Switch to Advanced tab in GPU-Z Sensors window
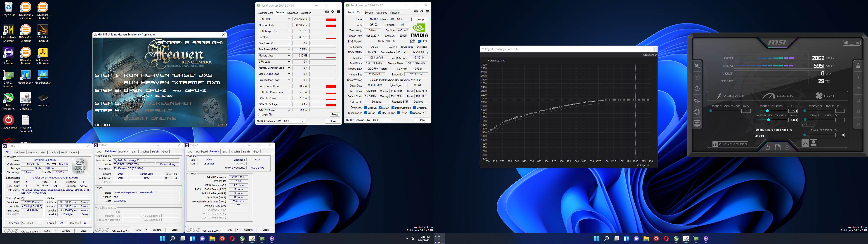868x244 pixels. (292, 13)
